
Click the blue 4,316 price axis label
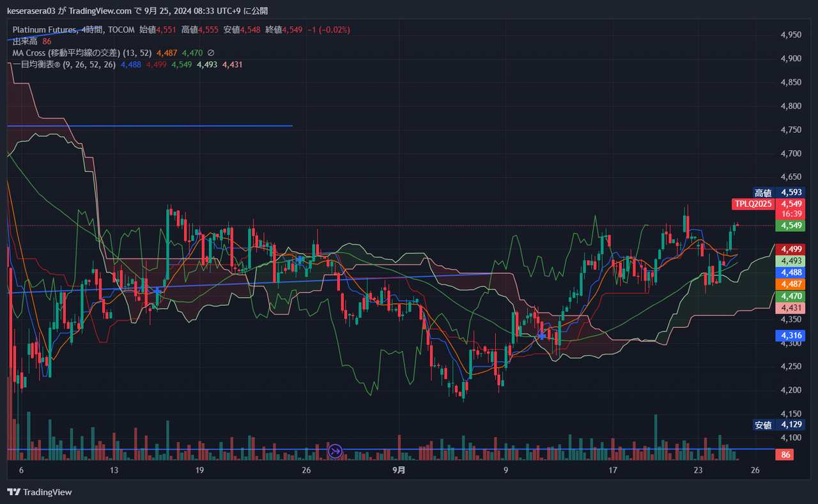point(790,335)
